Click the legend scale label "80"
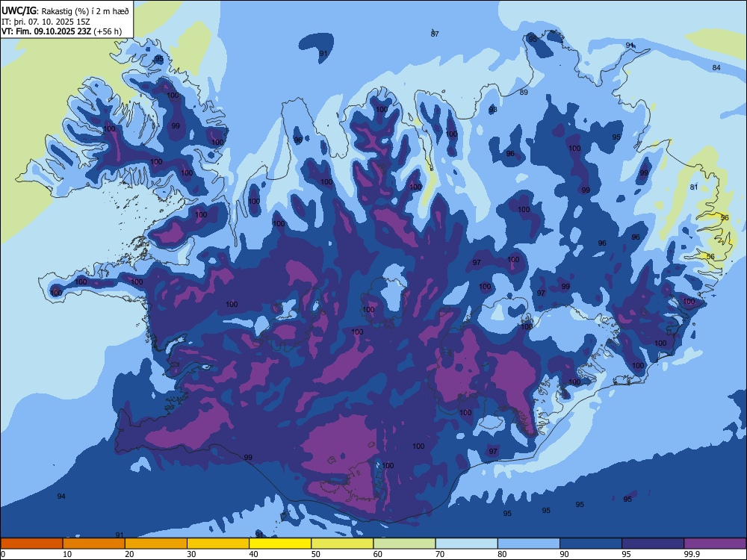The width and height of the screenshot is (747, 560). click(x=502, y=554)
